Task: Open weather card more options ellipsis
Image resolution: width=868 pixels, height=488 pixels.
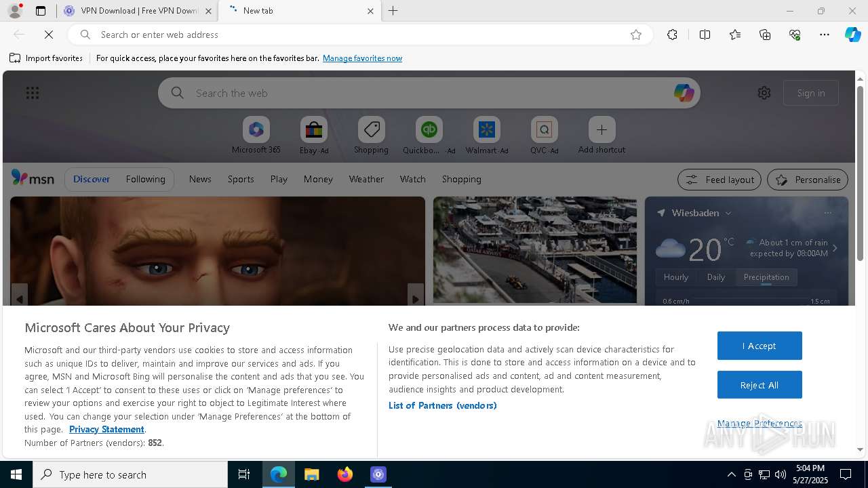Action: (827, 213)
